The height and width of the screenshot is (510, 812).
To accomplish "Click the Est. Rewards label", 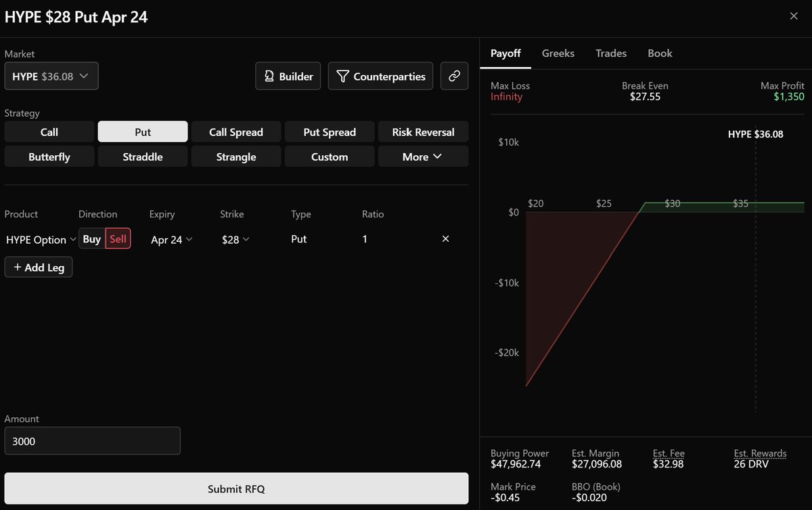I will pos(761,453).
